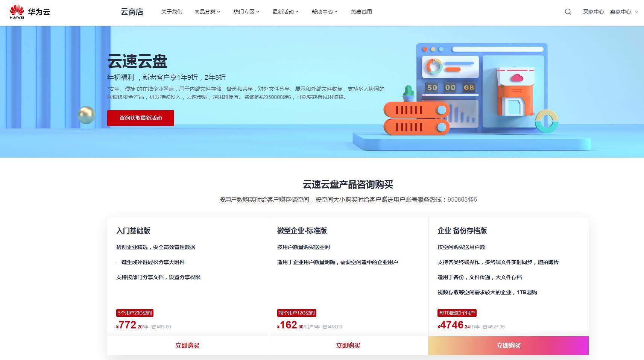Click 支持按部门分享文档，设置分享权限 feature line
Image resolution: width=644 pixels, height=360 pixels.
point(158,277)
